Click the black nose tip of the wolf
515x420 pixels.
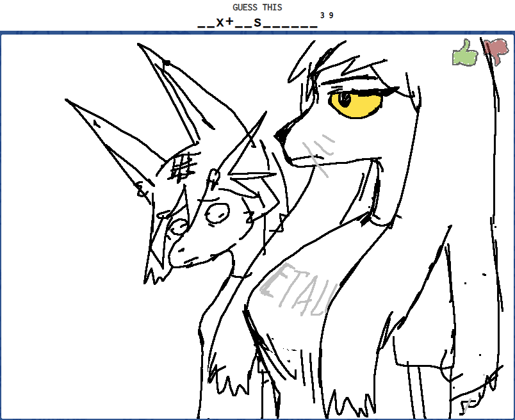pos(281,134)
